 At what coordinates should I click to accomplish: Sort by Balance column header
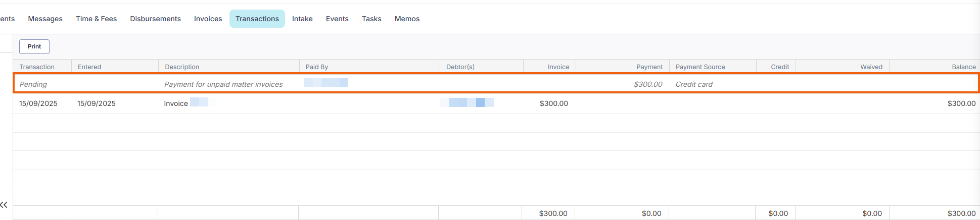pos(963,67)
